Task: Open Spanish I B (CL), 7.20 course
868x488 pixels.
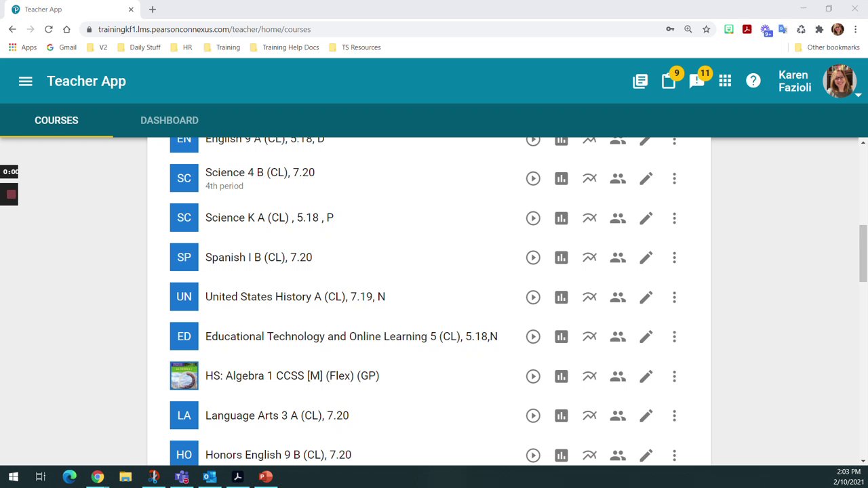Action: (x=258, y=258)
